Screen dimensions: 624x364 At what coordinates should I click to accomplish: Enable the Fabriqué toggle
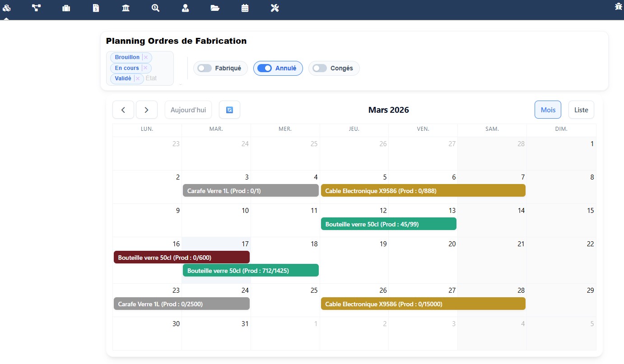205,68
